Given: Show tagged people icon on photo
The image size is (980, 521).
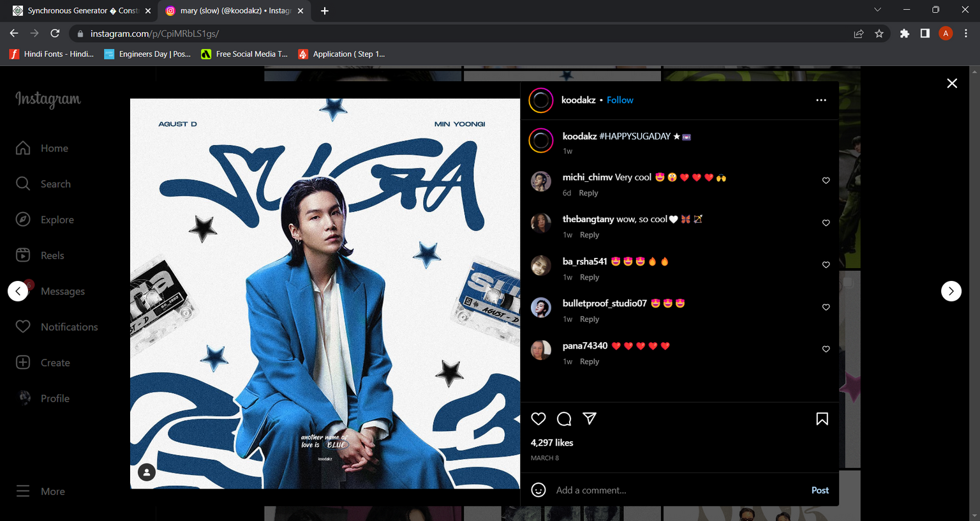Looking at the screenshot, I should pos(147,472).
